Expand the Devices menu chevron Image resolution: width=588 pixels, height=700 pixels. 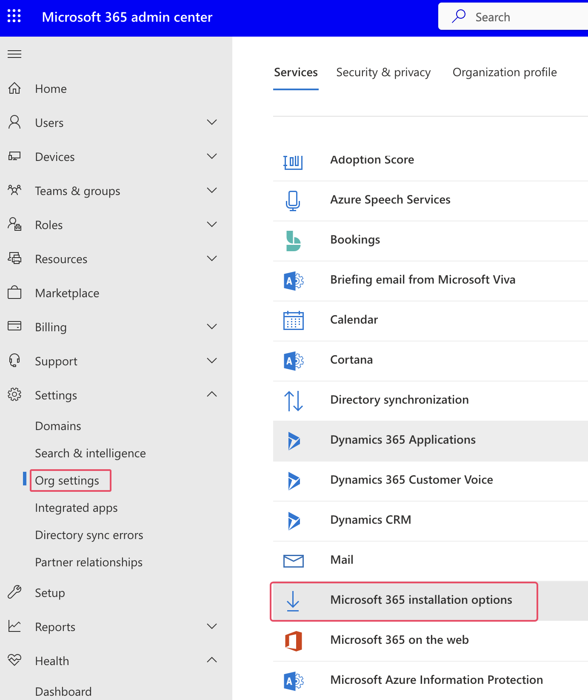tap(212, 156)
